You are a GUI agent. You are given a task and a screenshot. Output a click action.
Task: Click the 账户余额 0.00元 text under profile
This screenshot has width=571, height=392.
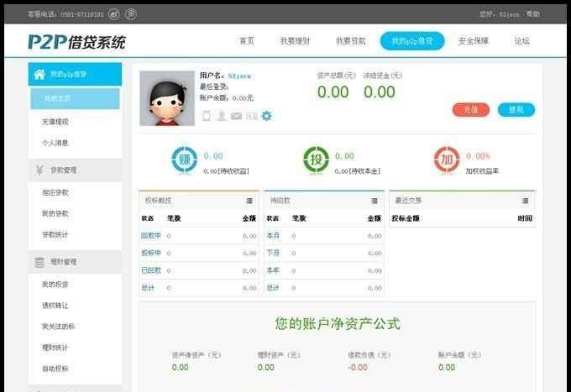pyautogui.click(x=227, y=97)
